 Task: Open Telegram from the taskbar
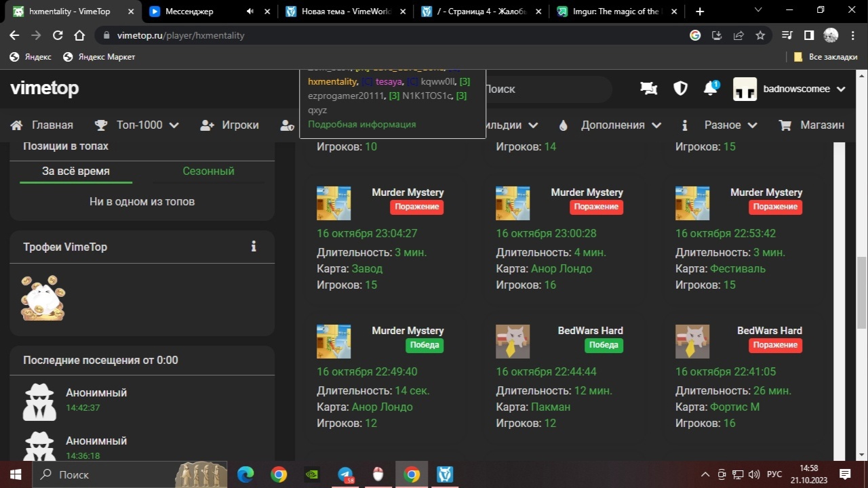tap(346, 474)
